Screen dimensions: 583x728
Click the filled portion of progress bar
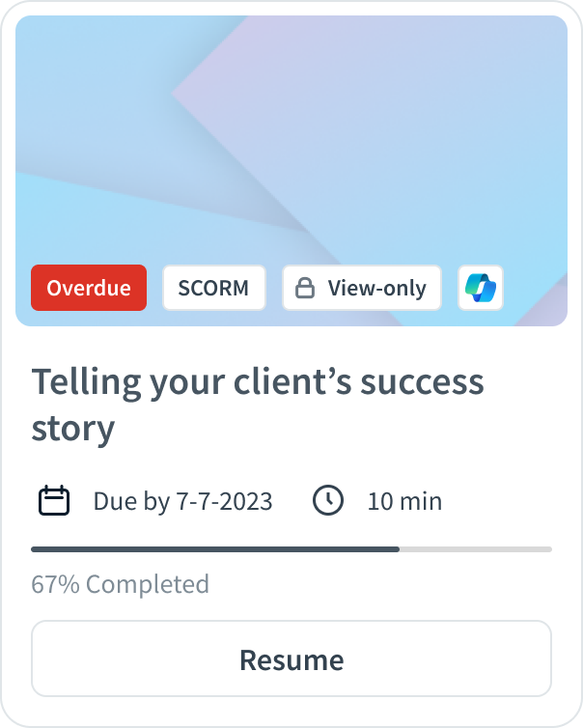[x=214, y=548]
